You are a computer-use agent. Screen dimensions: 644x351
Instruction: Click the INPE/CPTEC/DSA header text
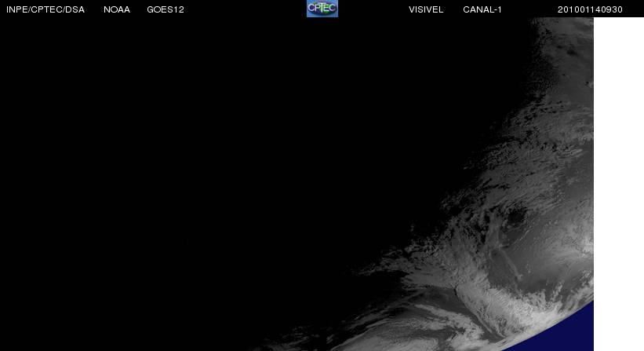point(45,9)
